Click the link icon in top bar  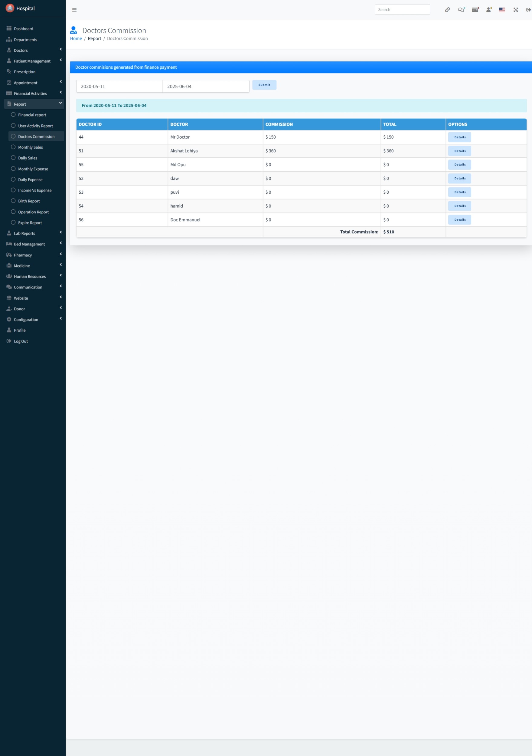(447, 10)
